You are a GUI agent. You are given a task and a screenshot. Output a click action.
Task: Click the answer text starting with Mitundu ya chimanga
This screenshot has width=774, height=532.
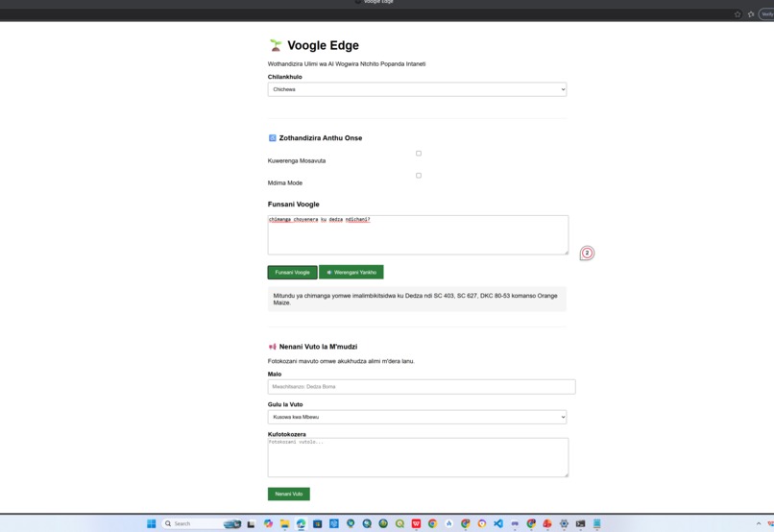pos(415,299)
